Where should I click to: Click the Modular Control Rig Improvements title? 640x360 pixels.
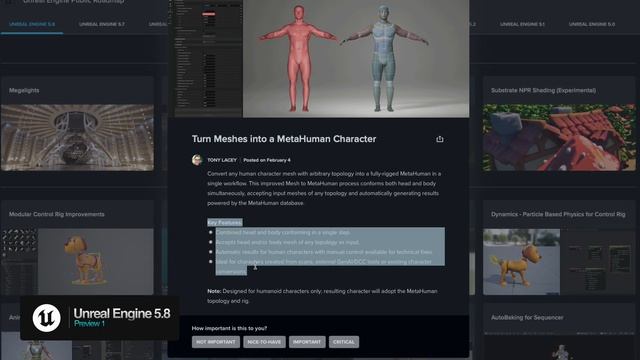pyautogui.click(x=57, y=214)
